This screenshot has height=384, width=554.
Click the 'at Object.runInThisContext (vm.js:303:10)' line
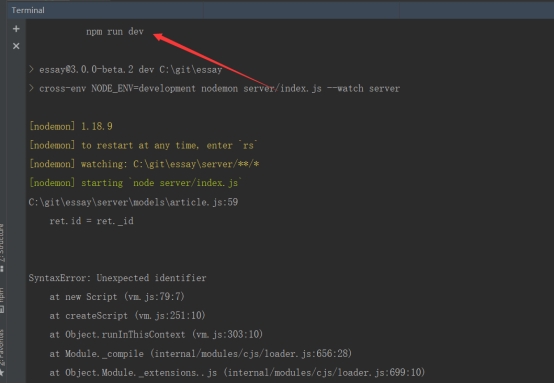click(x=156, y=335)
